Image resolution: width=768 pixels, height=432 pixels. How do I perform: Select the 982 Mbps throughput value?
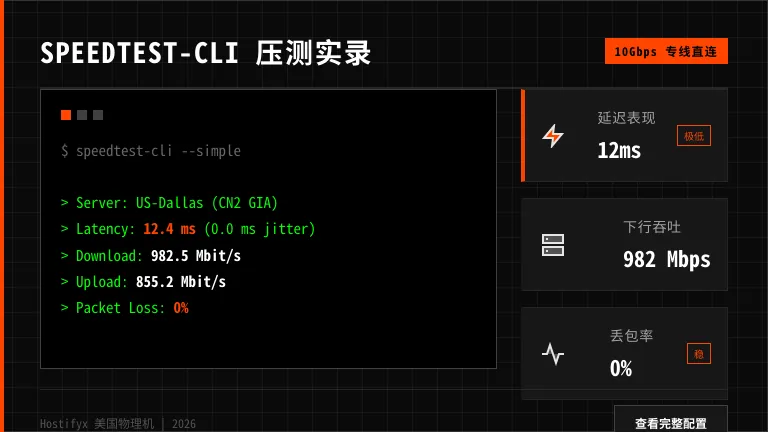tap(667, 260)
